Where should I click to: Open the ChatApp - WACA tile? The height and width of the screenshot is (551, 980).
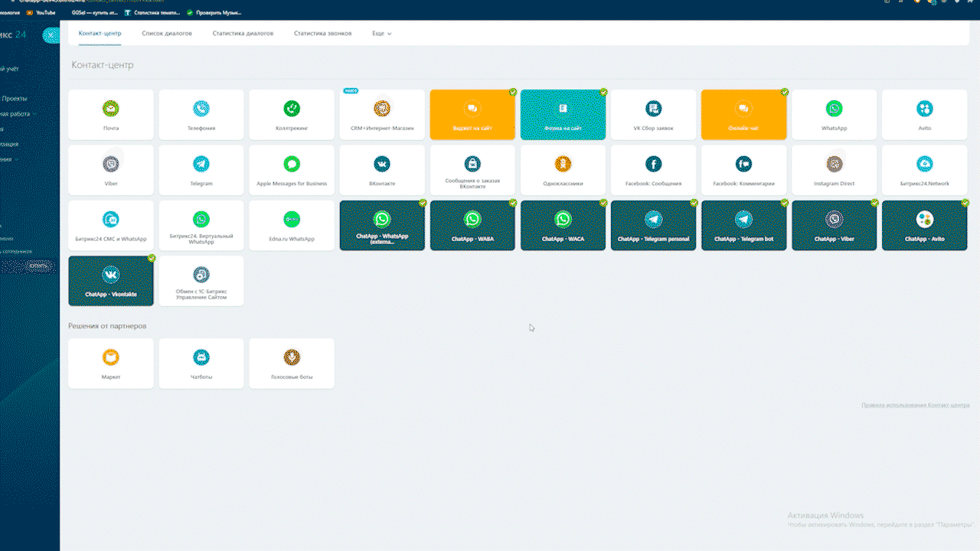(x=563, y=226)
